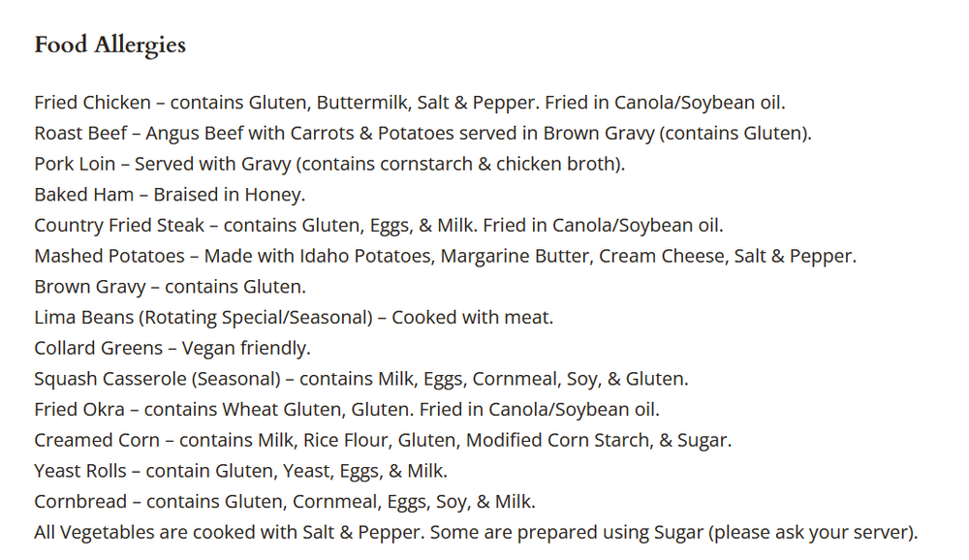
Task: Click the All Vegetables note line
Action: (x=475, y=533)
